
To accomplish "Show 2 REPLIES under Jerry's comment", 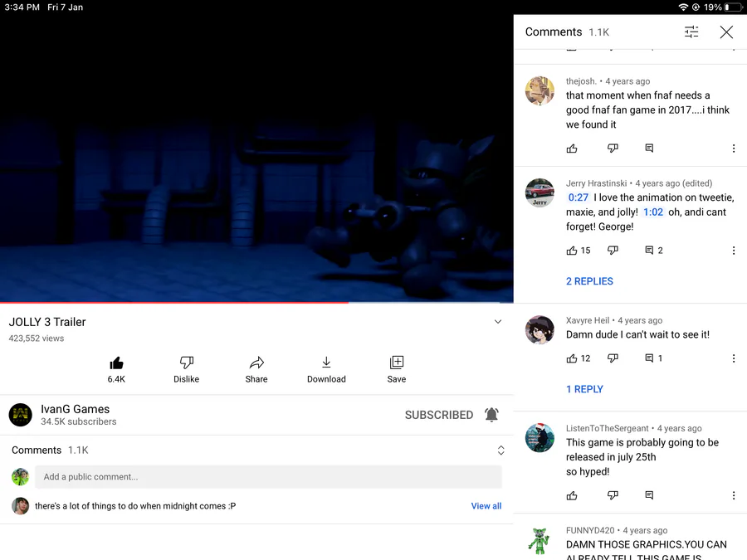I will [589, 281].
